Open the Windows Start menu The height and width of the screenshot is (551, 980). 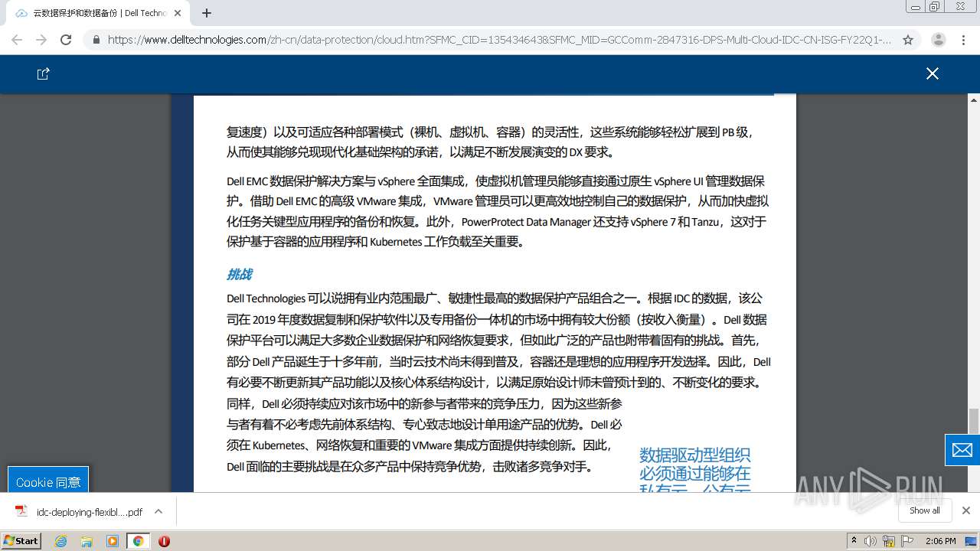(x=21, y=540)
